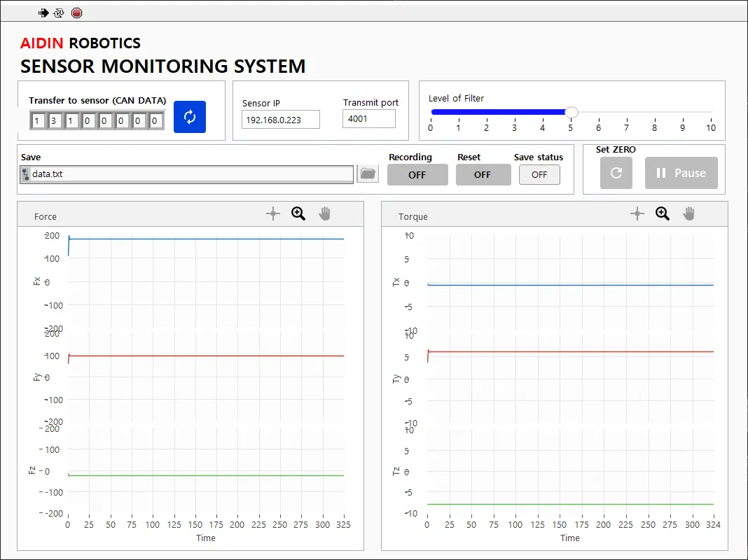Click the data.txt save path field
The width and height of the screenshot is (748, 560).
coord(191,174)
